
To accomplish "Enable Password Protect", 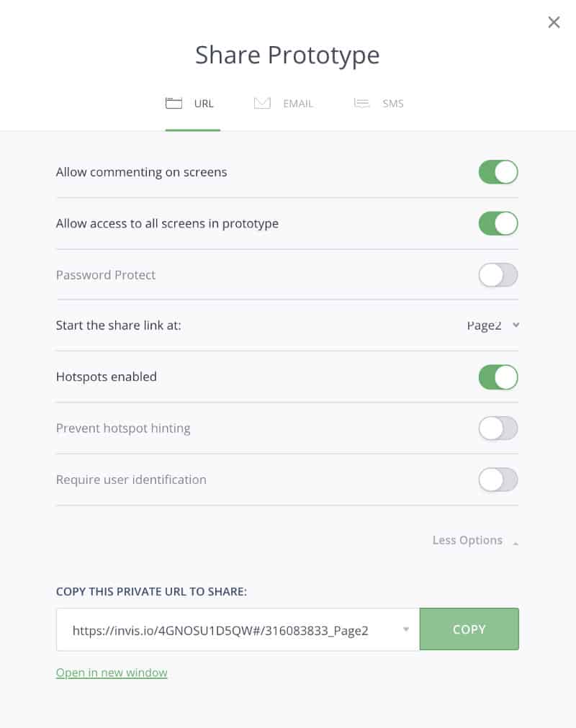I will click(498, 274).
